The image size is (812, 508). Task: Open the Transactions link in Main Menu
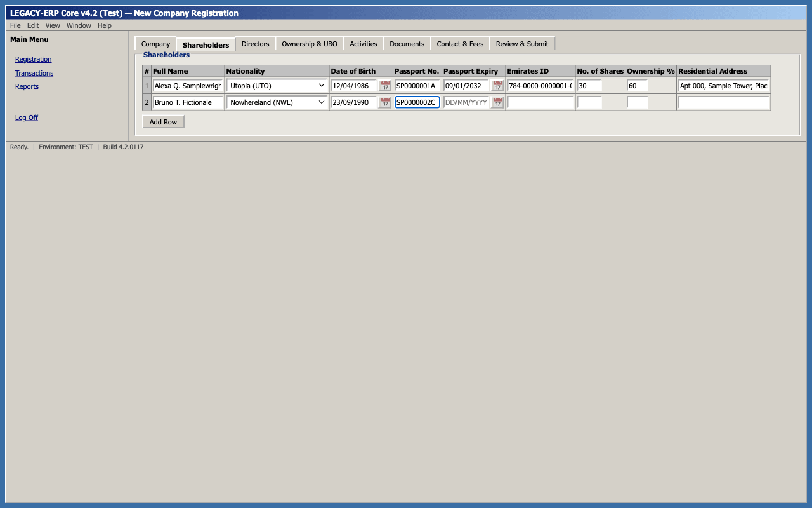pyautogui.click(x=34, y=73)
